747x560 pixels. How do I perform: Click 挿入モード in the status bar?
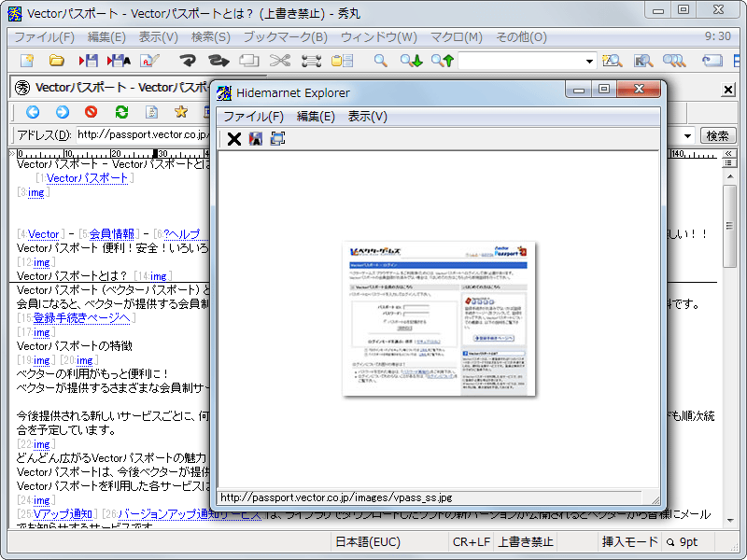[629, 542]
